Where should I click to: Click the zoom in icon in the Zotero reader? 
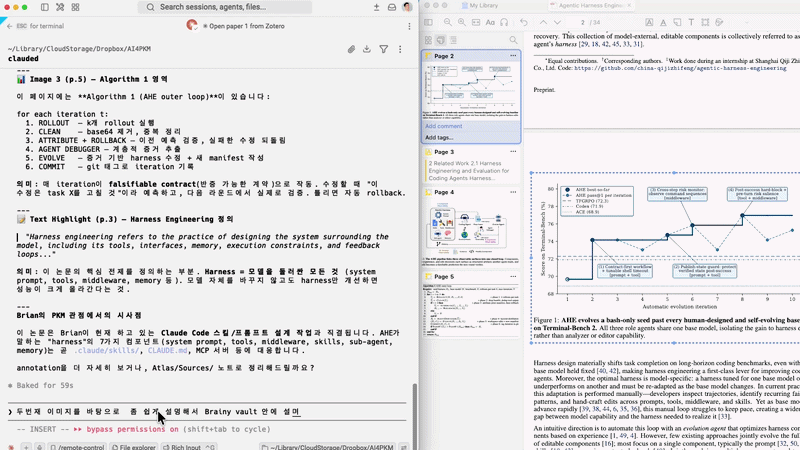462,22
